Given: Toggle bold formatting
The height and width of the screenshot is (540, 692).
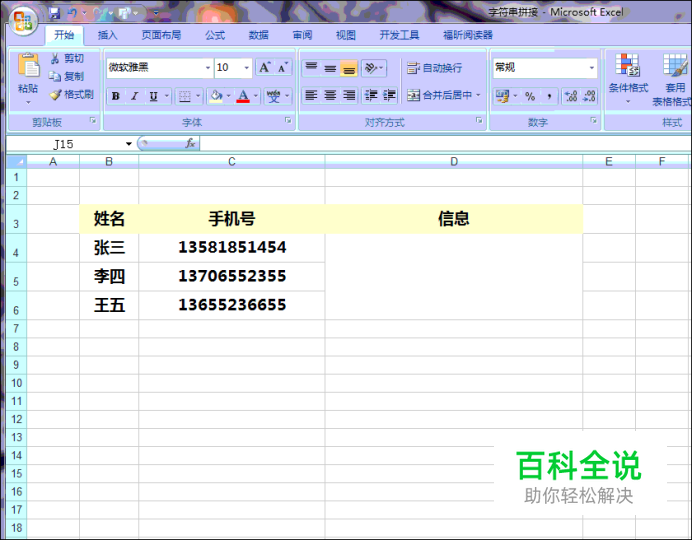Looking at the screenshot, I should click(x=116, y=96).
